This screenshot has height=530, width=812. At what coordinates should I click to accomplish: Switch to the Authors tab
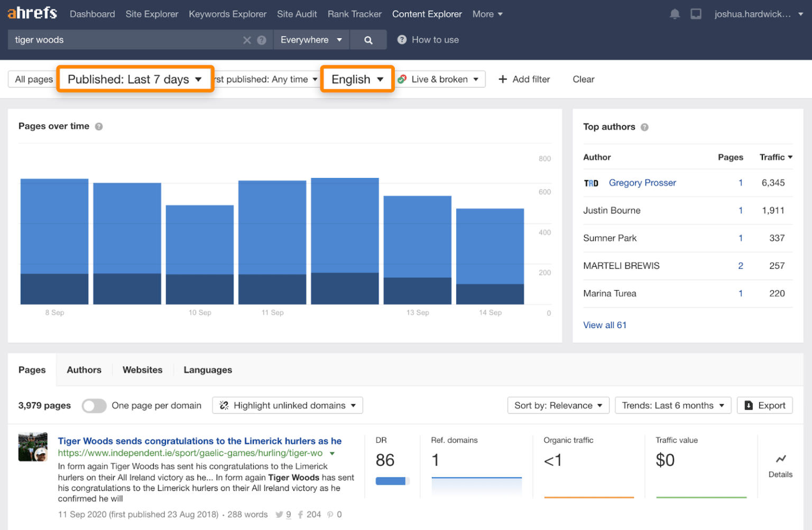tap(84, 369)
